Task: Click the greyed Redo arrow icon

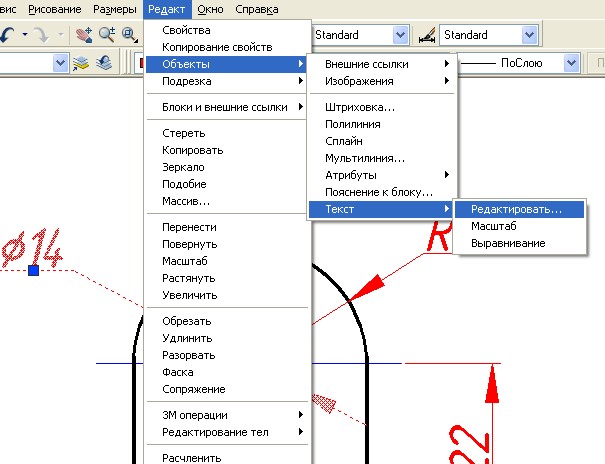Action: [41, 35]
